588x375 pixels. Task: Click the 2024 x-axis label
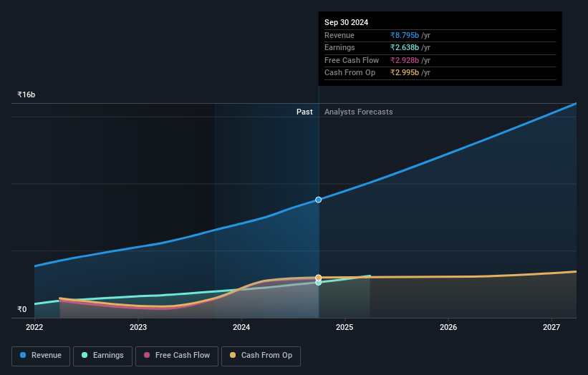(241, 328)
